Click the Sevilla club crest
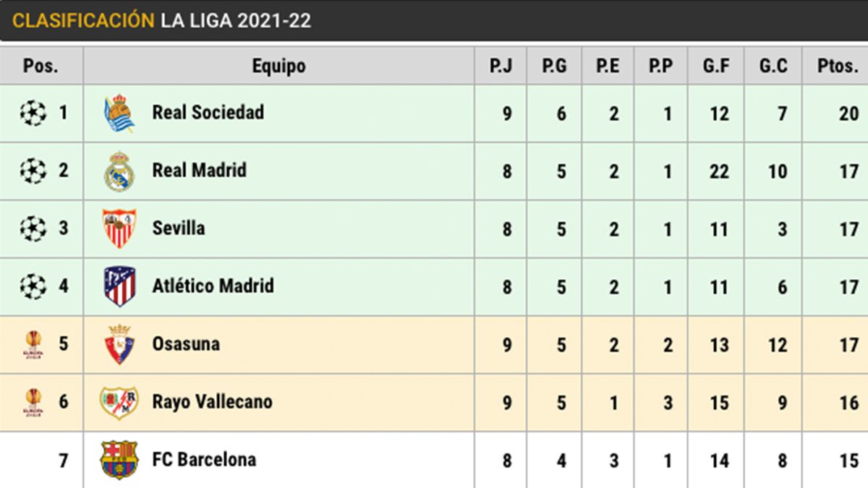The image size is (868, 488). (x=119, y=228)
